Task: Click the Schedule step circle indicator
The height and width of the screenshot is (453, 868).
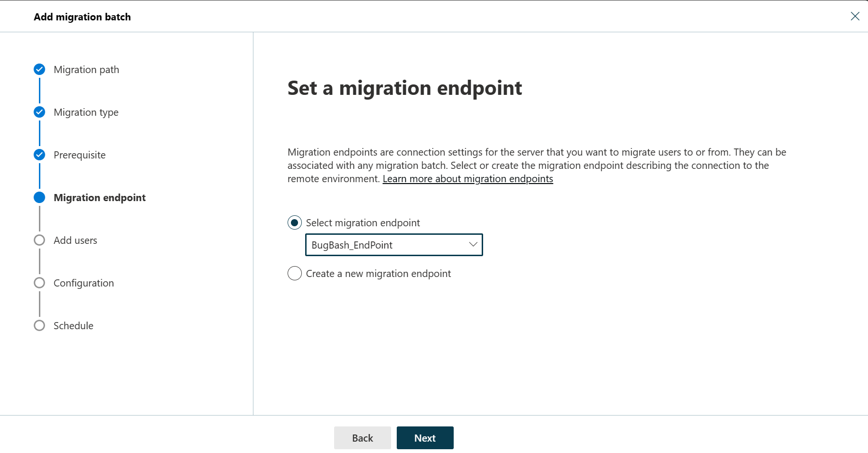Action: click(39, 325)
